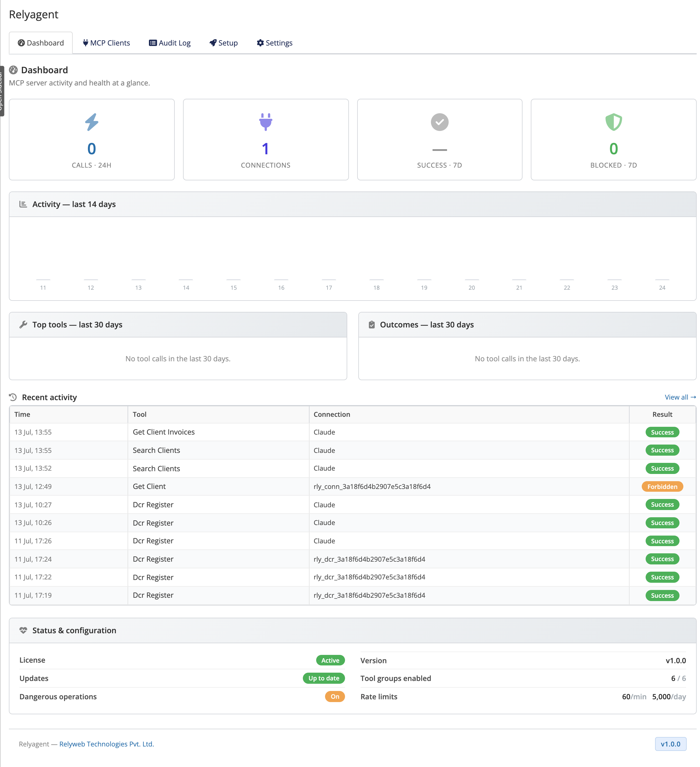Click the Calls 24H stat card value
Screen dimensions: 700x767
tap(92, 149)
